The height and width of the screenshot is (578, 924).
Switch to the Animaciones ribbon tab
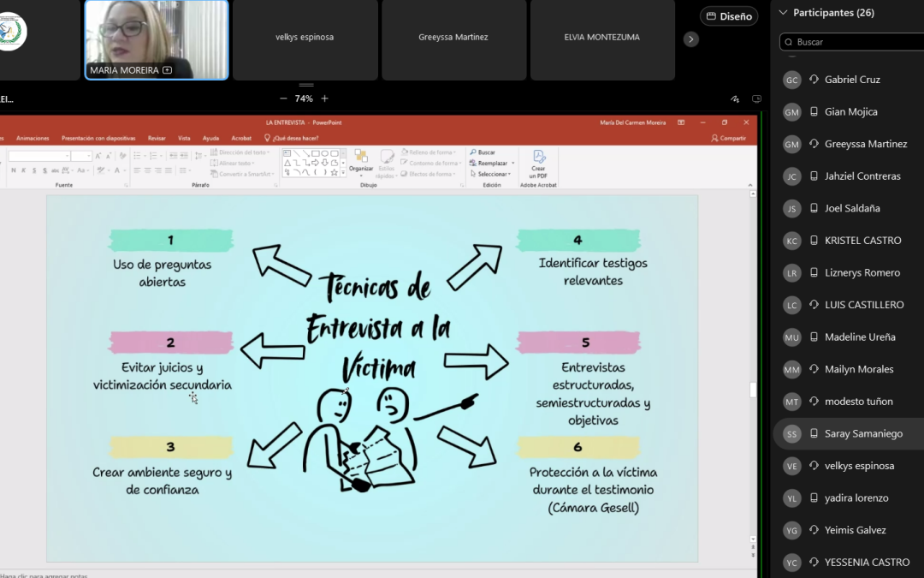33,138
